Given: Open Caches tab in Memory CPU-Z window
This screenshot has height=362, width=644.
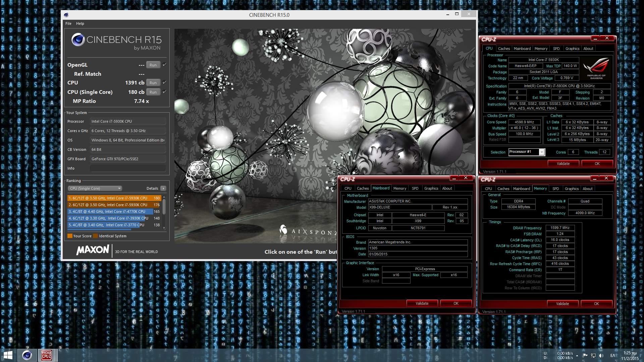Looking at the screenshot, I should (x=503, y=189).
